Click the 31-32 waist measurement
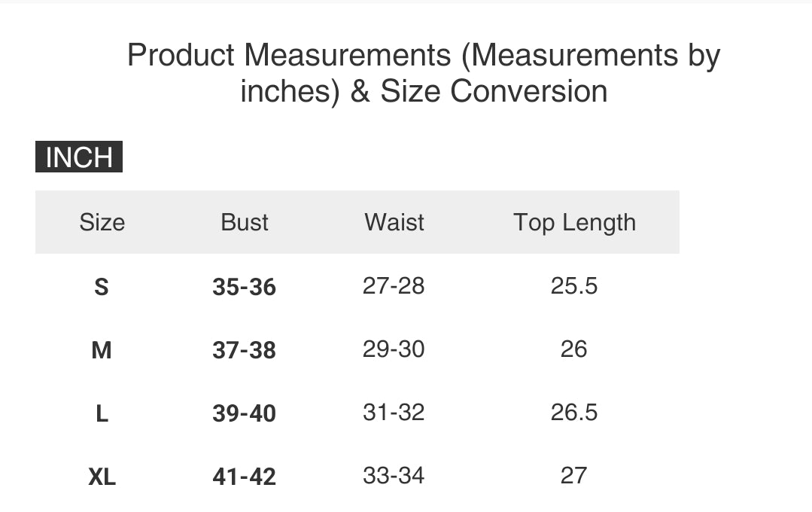Screen dimensions: 812x512 tap(394, 413)
